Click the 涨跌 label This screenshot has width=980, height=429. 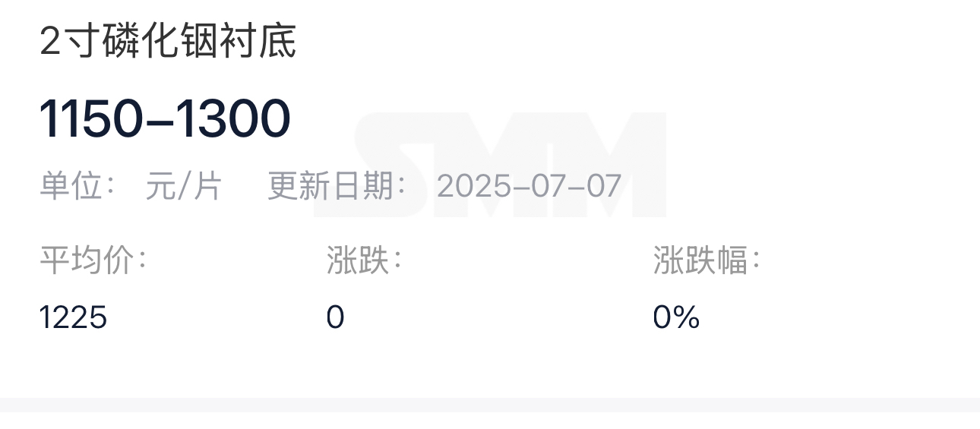pyautogui.click(x=364, y=260)
